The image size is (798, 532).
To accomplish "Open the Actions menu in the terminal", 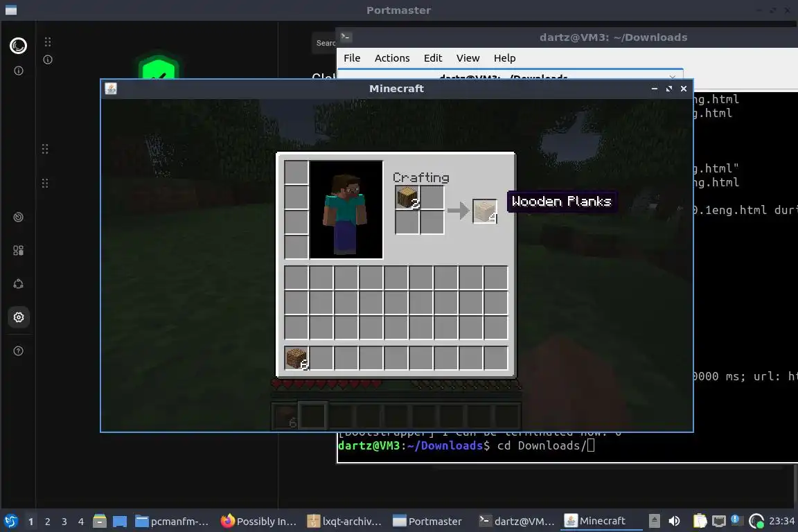I will (392, 58).
